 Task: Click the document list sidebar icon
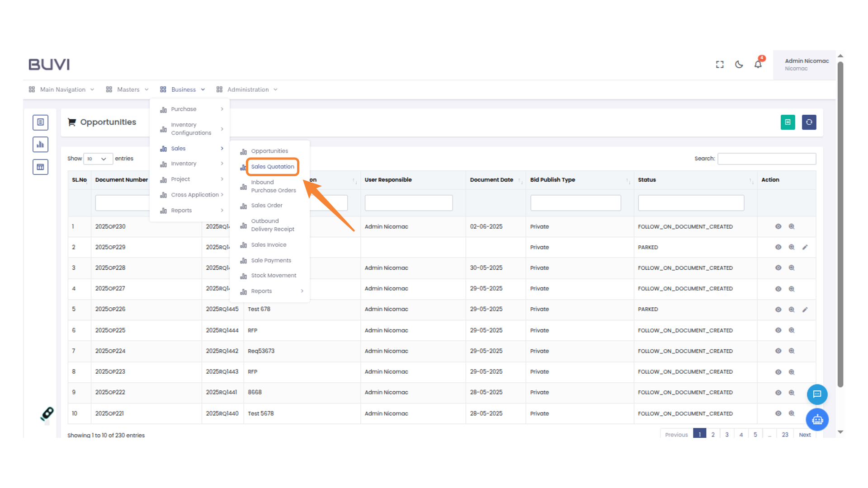40,122
